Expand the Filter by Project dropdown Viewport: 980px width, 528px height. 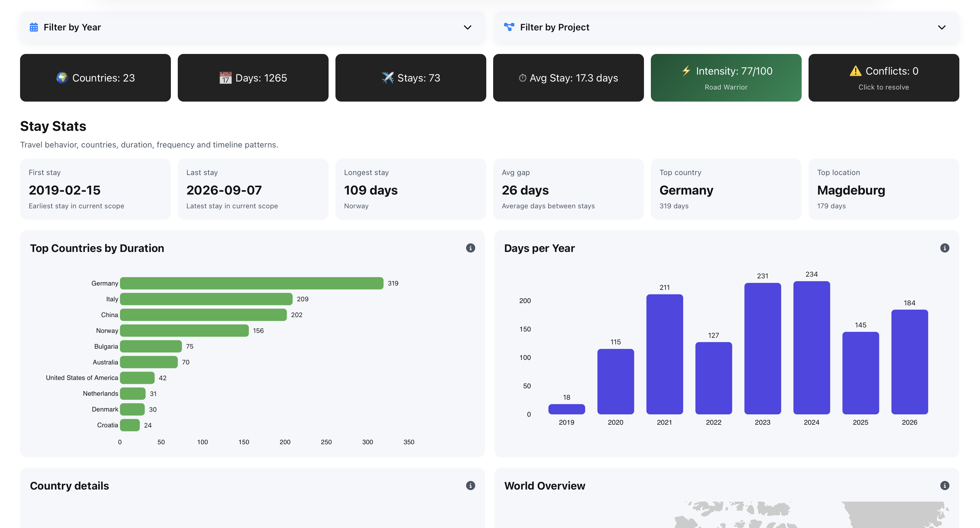point(941,27)
